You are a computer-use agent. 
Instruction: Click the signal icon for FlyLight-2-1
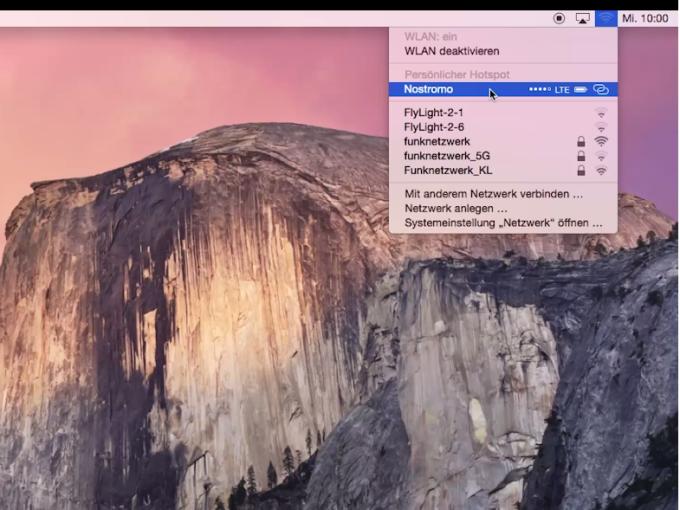pos(601,113)
